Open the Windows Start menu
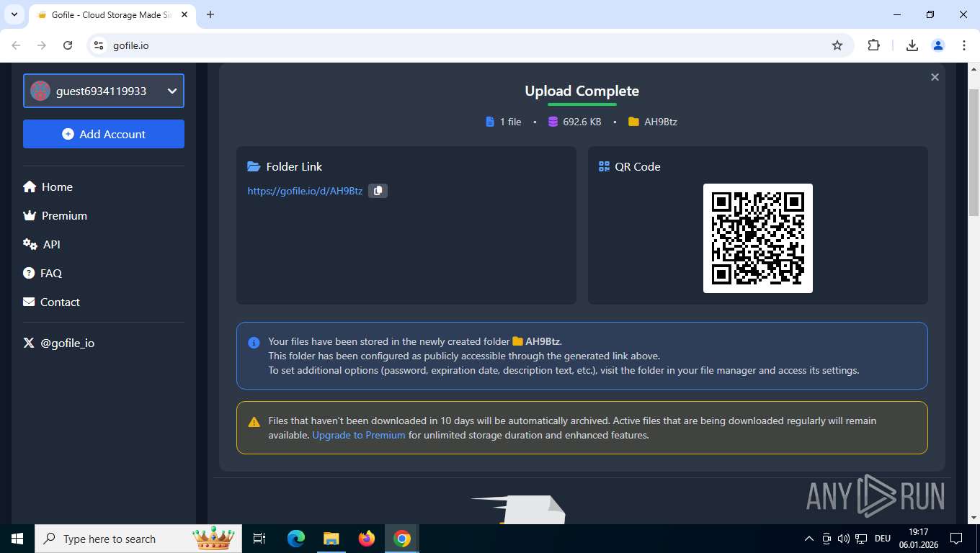The image size is (980, 553). point(17,539)
